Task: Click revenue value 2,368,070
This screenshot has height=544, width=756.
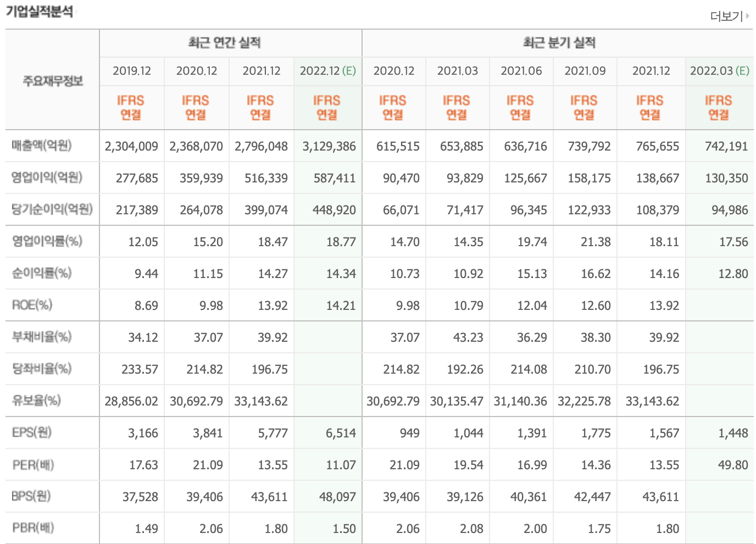Action: pos(196,147)
